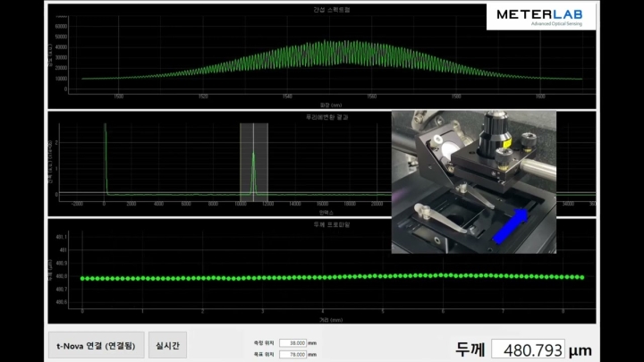
Task: Click the t-Nova 연결 (연결됨) button
Action: [96, 345]
